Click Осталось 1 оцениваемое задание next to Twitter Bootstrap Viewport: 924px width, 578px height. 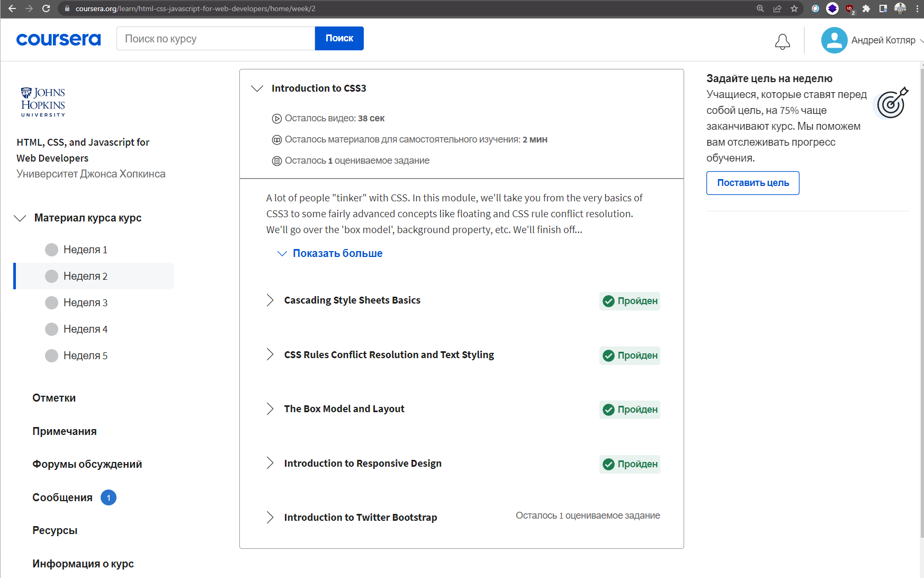click(588, 515)
